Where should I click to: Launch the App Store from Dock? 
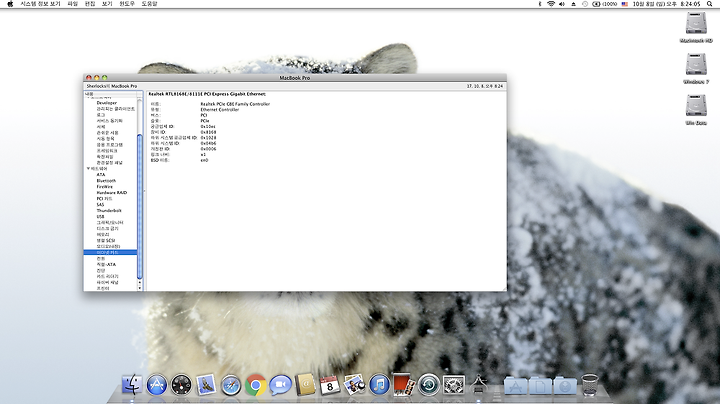click(157, 385)
